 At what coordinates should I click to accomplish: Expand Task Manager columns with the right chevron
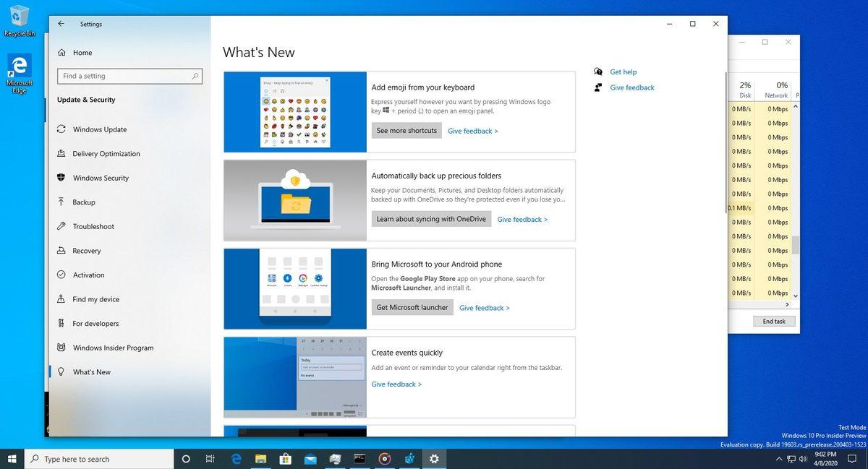coord(786,304)
